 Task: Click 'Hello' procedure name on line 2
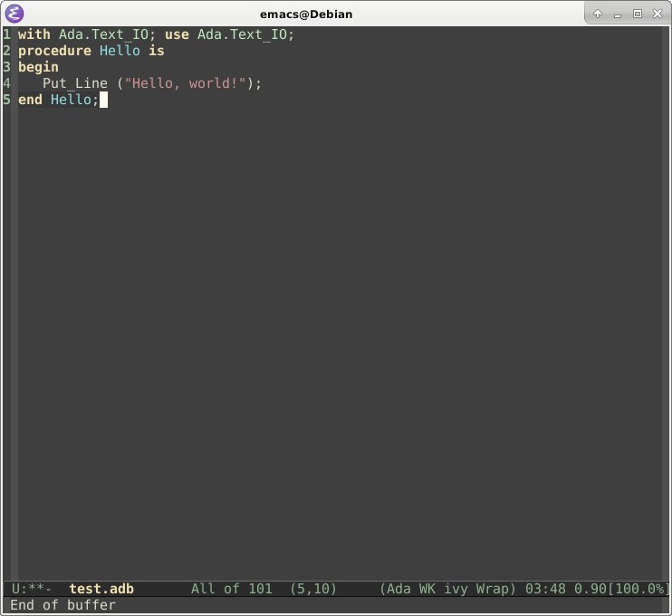tap(120, 51)
